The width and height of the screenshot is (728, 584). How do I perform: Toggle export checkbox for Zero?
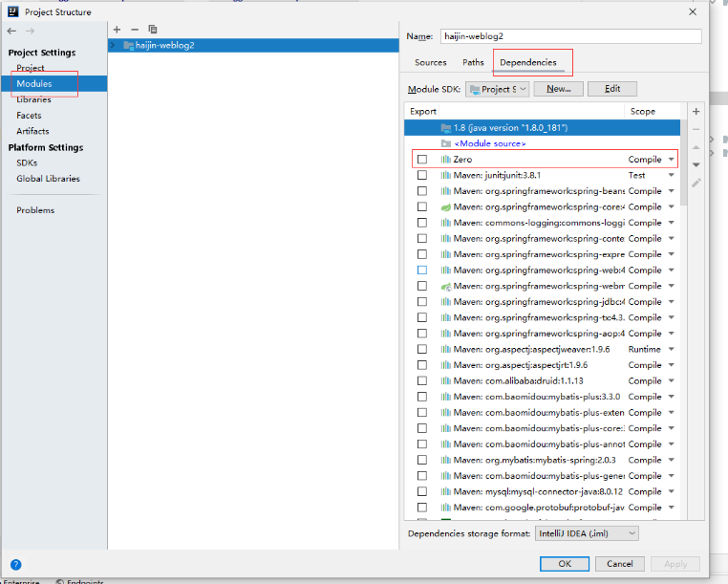(x=422, y=160)
